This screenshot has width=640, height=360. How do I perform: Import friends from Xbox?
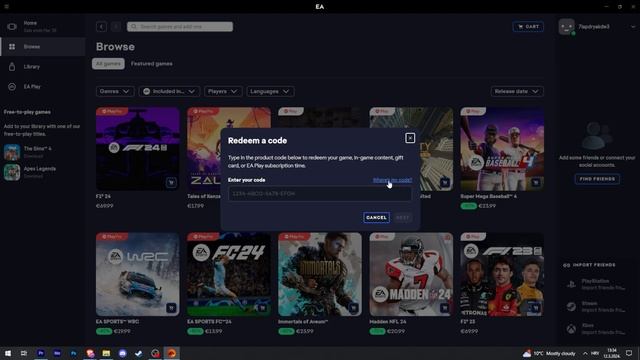597,329
